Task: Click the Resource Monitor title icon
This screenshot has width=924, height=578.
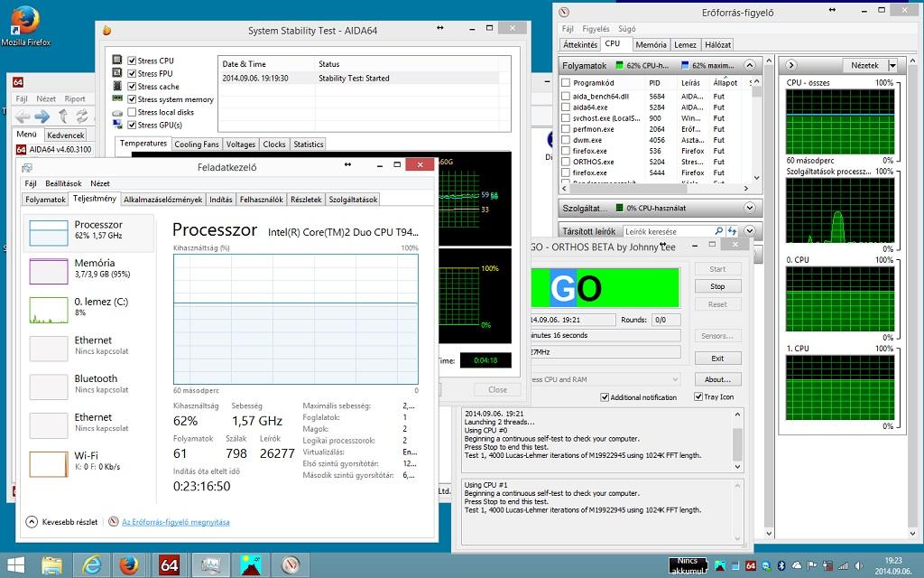Action: pos(564,12)
